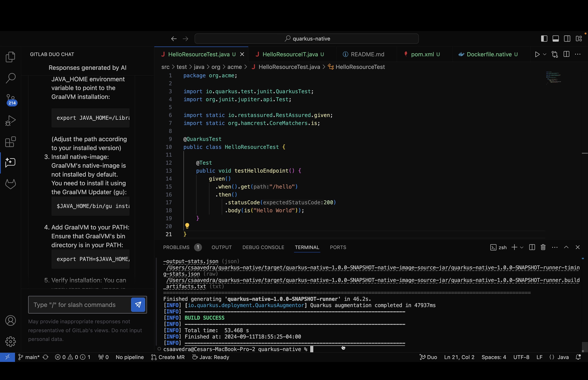Open remote window indicator in status bar

[x=7, y=357]
